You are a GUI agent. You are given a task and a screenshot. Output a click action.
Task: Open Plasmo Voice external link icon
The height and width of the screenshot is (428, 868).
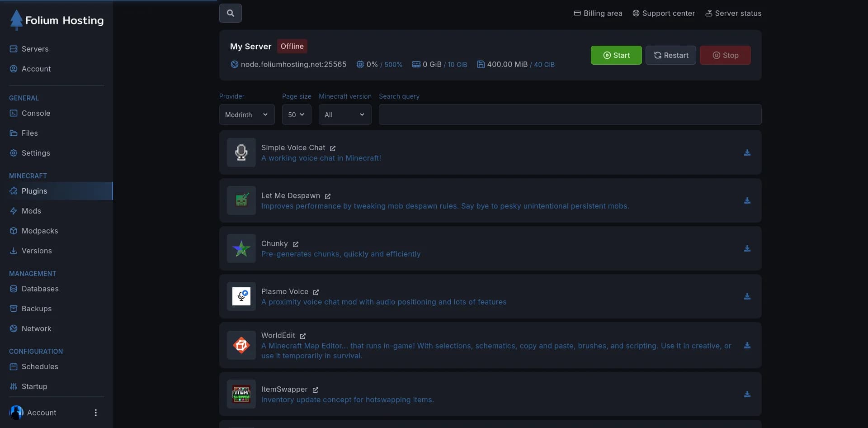[316, 292]
